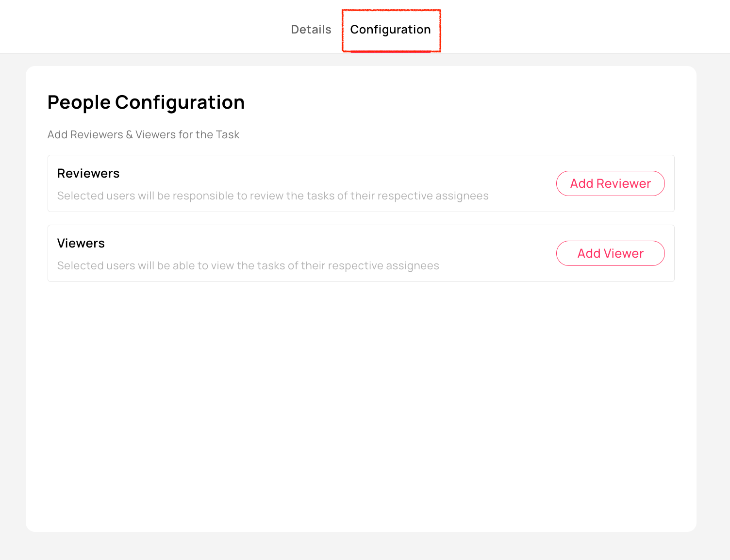The width and height of the screenshot is (730, 560).
Task: Click the gray background below the white panel
Action: tap(359, 546)
